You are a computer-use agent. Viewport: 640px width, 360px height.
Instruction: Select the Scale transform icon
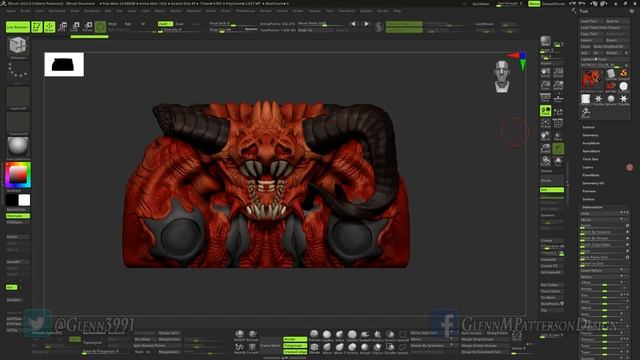pyautogui.click(x=76, y=27)
